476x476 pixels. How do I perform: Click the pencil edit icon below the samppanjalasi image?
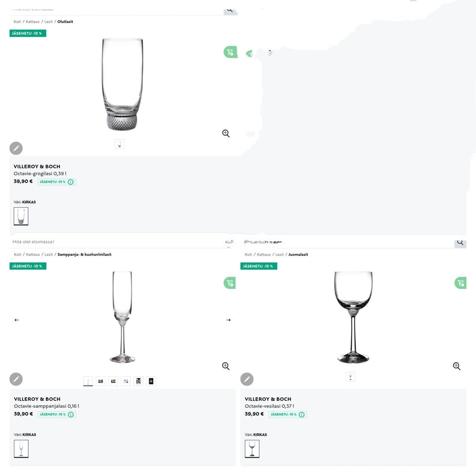click(x=16, y=379)
